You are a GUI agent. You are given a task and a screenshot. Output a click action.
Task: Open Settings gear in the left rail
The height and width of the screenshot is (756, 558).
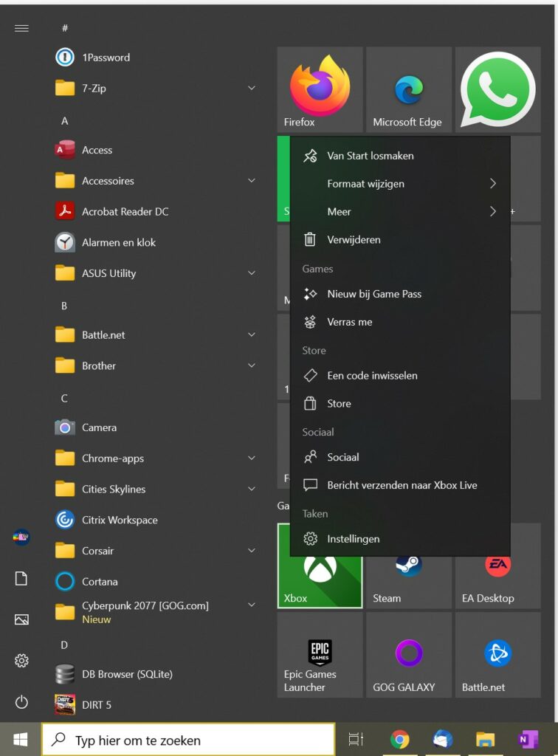click(x=21, y=660)
